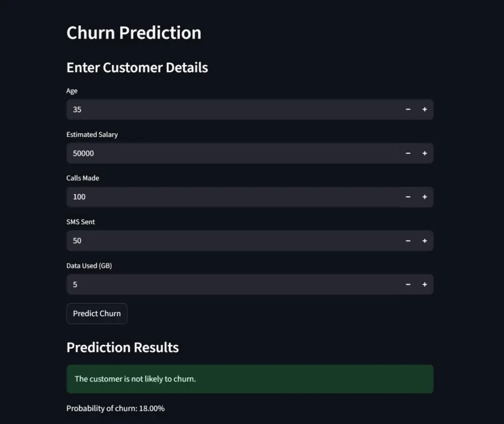Image resolution: width=504 pixels, height=424 pixels.
Task: Decrement Calls Made using minus icon
Action: (408, 197)
